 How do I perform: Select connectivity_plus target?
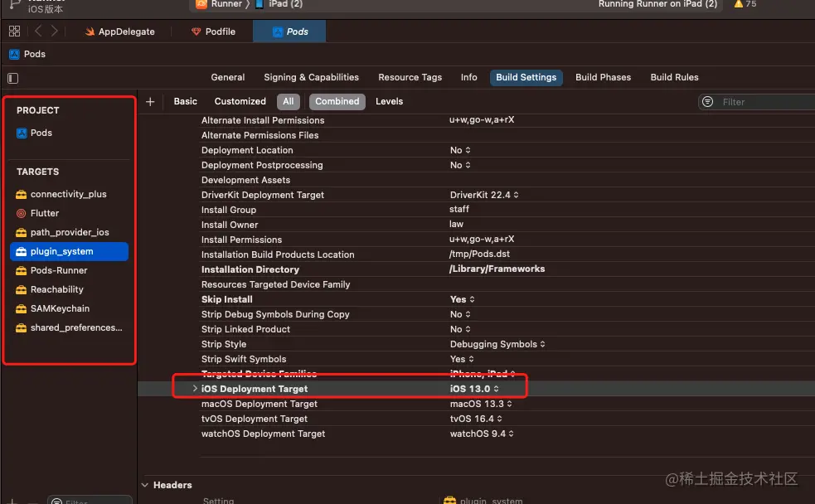point(69,194)
